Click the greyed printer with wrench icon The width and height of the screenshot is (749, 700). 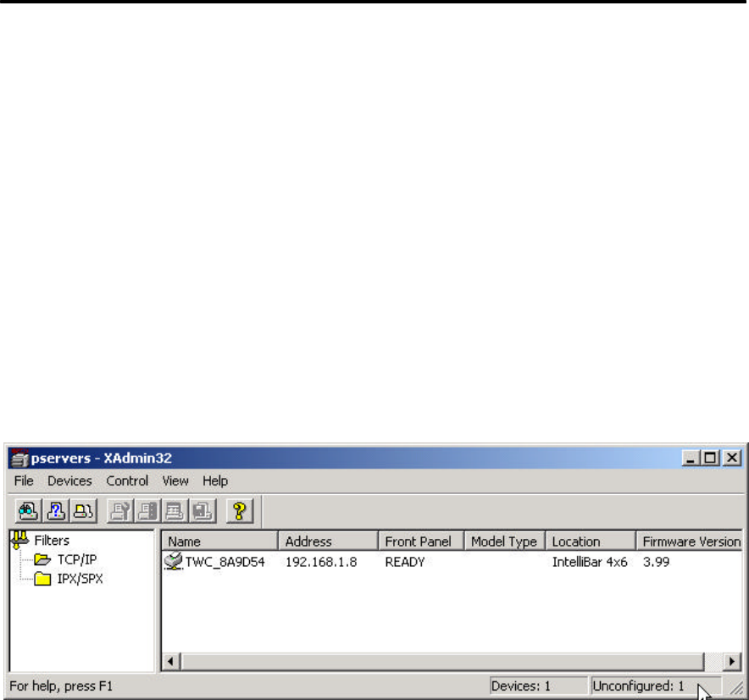120,511
